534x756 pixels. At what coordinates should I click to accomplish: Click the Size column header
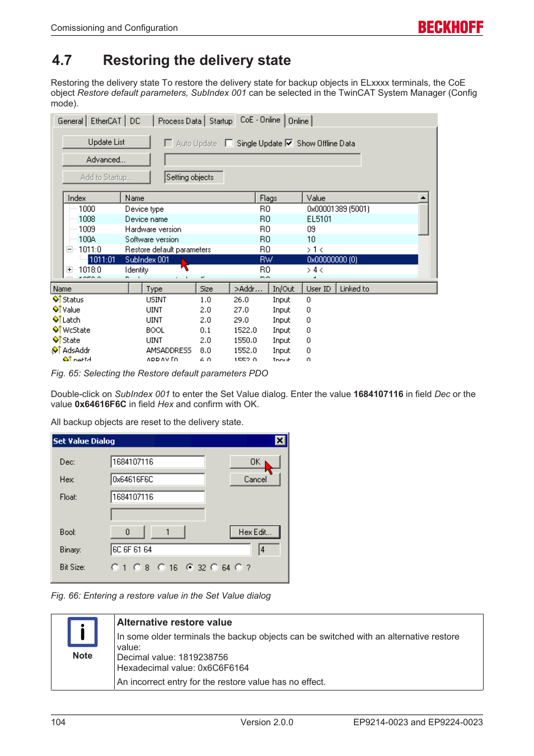coord(213,289)
